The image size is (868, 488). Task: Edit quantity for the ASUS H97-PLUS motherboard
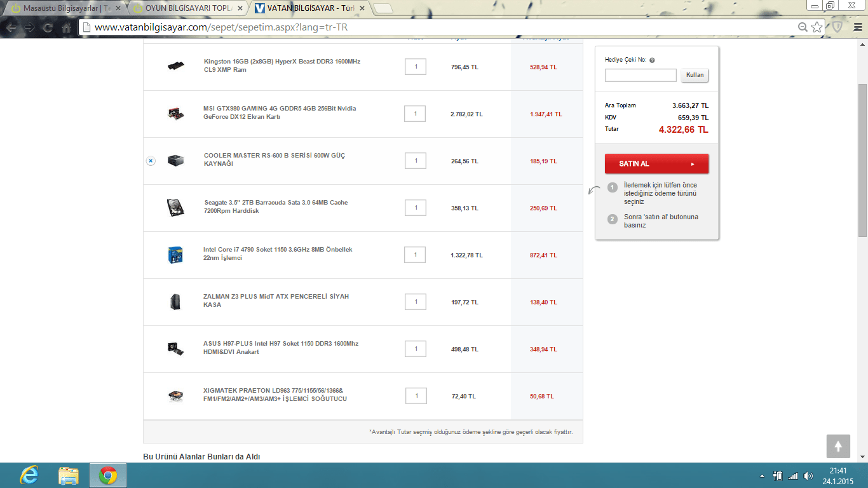click(x=416, y=349)
